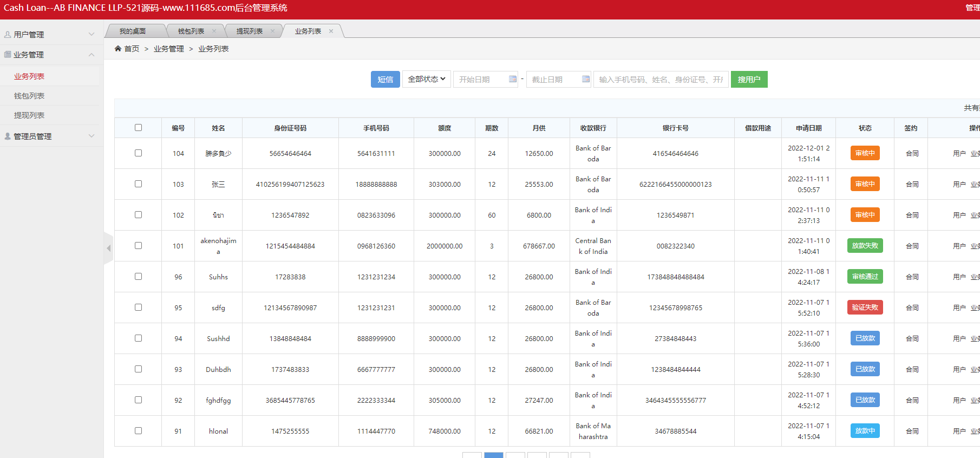980x458 pixels.
Task: Toggle the select-all checkbox in table header
Action: (x=139, y=128)
